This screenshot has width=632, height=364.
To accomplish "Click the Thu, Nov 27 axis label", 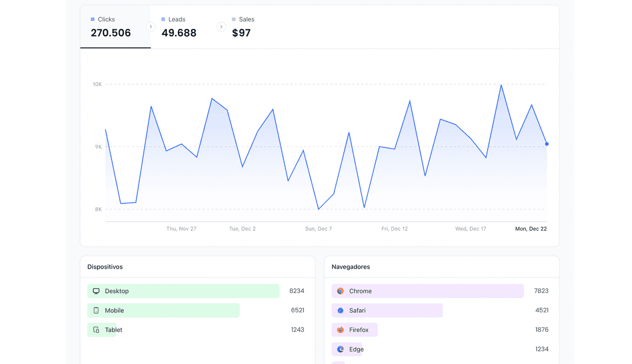I will [x=181, y=229].
